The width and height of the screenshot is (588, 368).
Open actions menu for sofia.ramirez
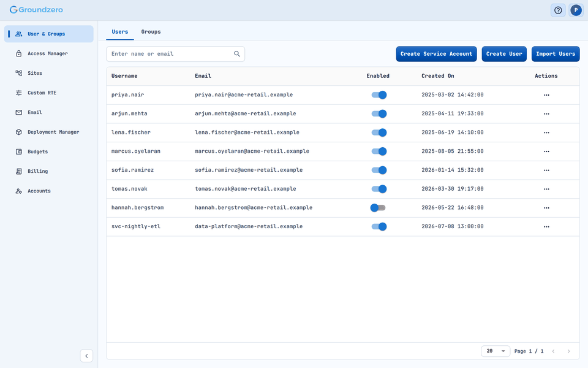[x=546, y=170]
